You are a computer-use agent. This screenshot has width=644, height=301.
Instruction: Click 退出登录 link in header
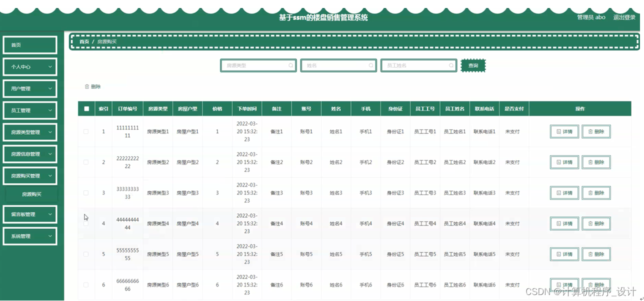click(x=624, y=17)
